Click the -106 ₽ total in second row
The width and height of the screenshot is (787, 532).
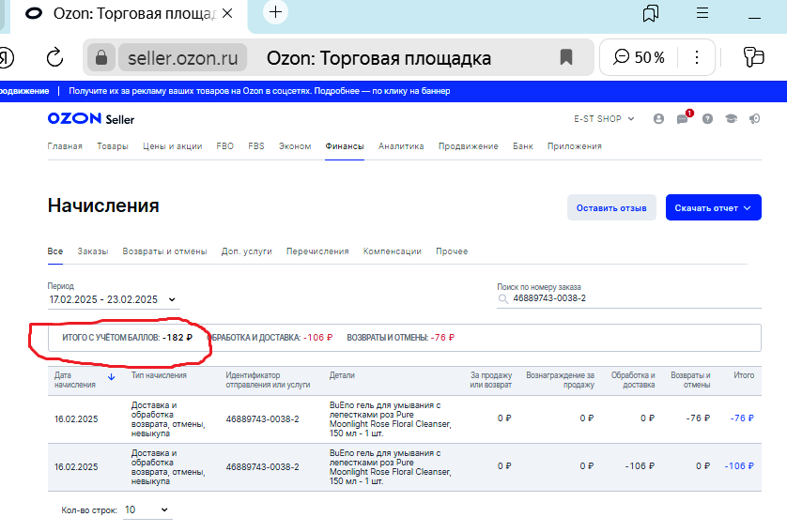click(x=739, y=465)
